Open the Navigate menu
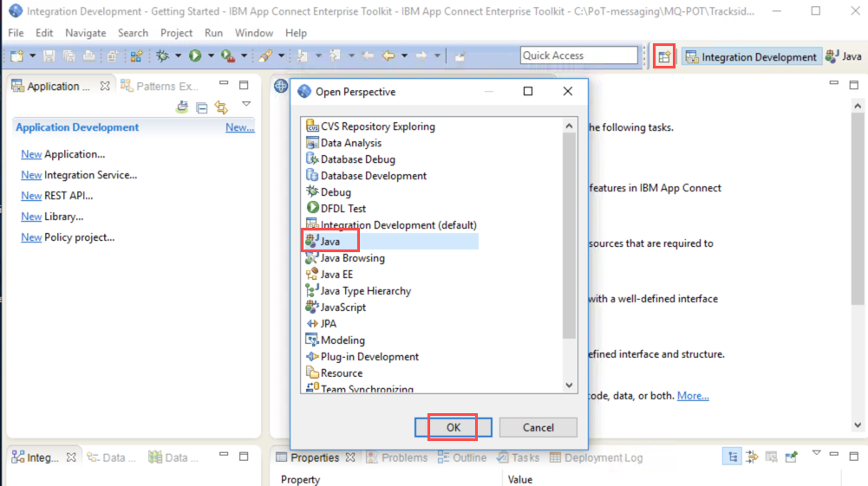Image resolution: width=868 pixels, height=486 pixels. 85,33
